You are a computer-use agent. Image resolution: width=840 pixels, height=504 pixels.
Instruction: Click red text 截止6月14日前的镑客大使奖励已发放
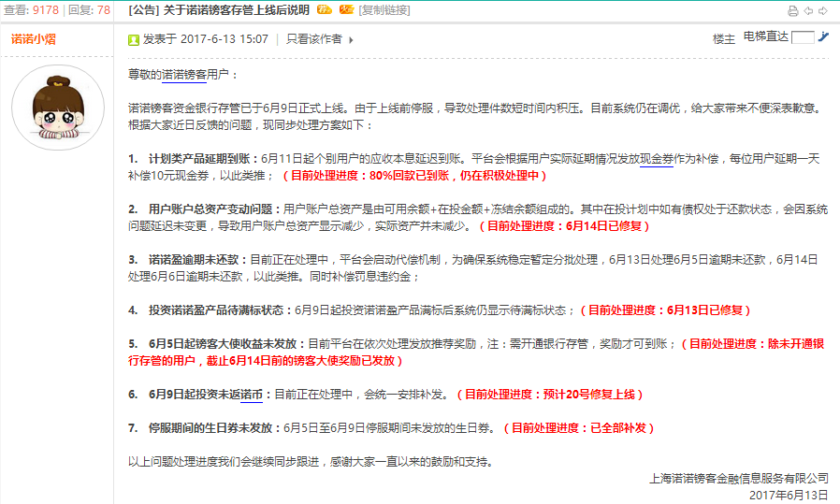click(x=300, y=361)
